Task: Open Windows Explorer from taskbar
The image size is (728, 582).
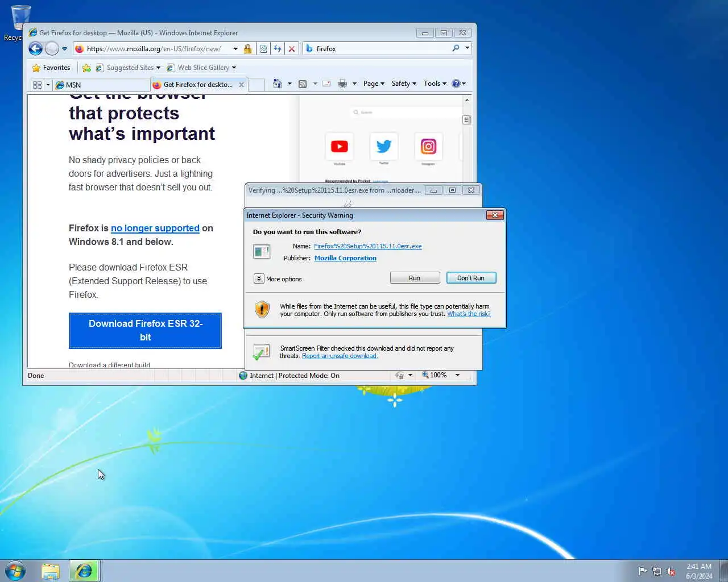Action: click(51, 571)
